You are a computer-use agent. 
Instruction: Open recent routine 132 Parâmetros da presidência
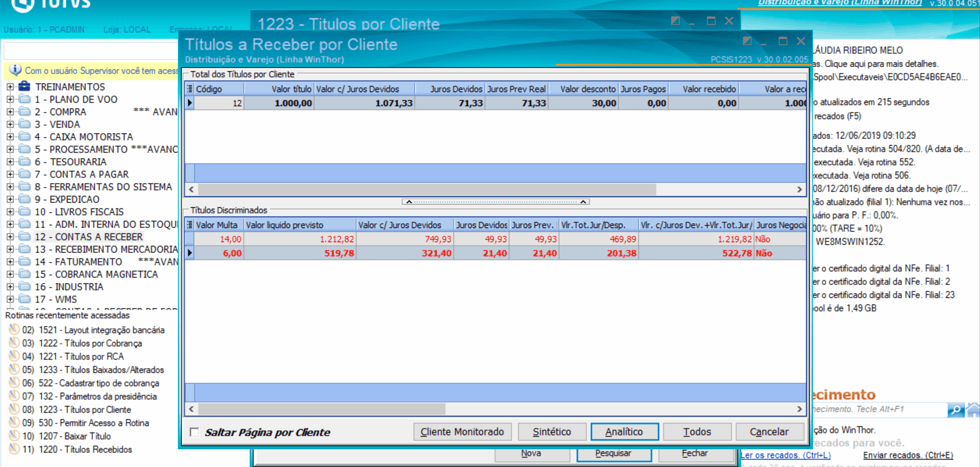[98, 397]
